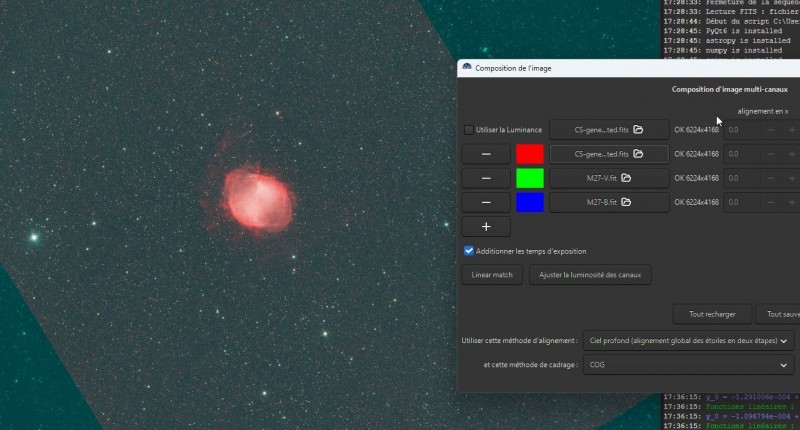Open folder icon for M27-B.fit
The width and height of the screenshot is (800, 430).
626,203
